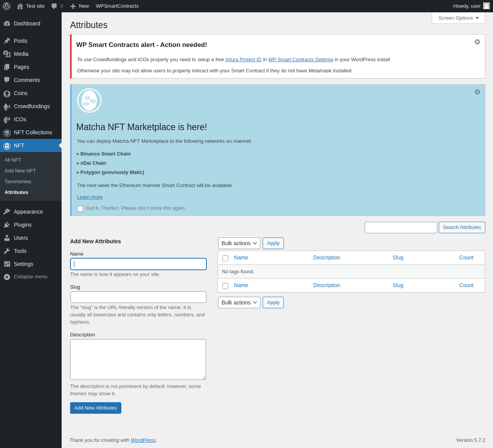
Task: Open WPSmartContracts admin bar menu
Action: (117, 6)
